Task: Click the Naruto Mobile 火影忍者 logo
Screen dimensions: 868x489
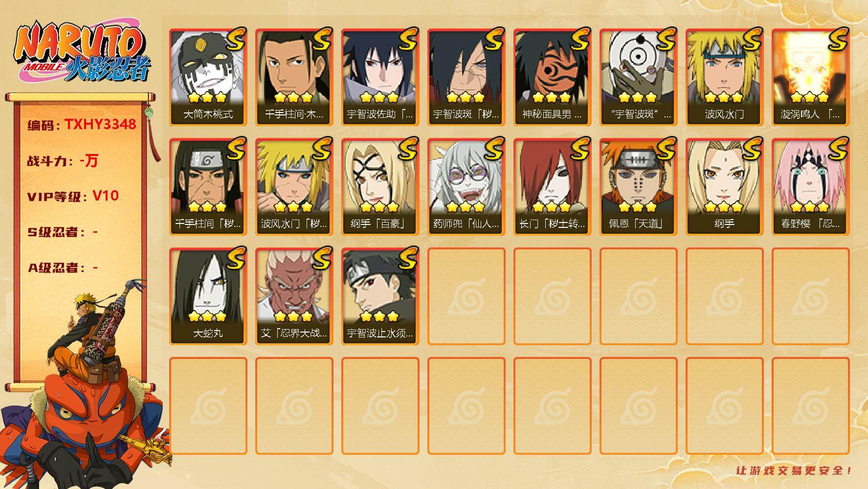Action: pyautogui.click(x=82, y=52)
